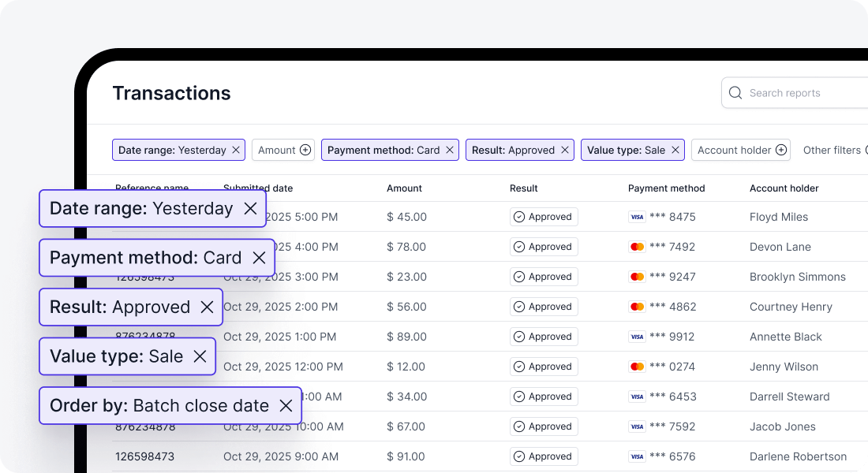This screenshot has height=473, width=868.
Task: Open the Amount filter
Action: (x=282, y=150)
